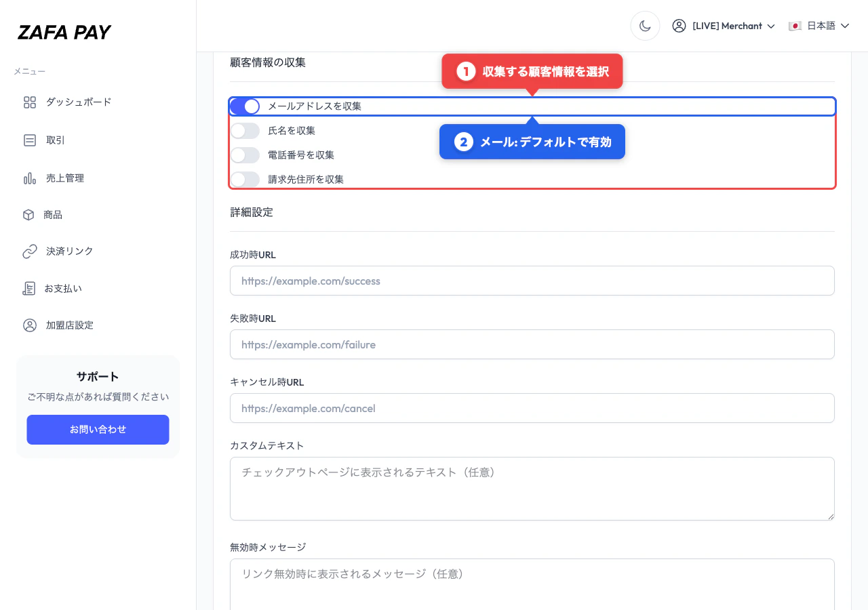
Task: Toggle dark mode with the moon icon
Action: (x=645, y=25)
